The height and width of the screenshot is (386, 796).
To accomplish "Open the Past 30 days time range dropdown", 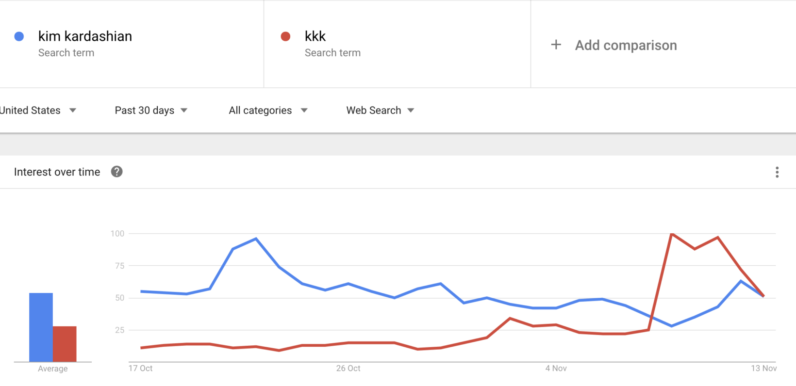I will point(151,110).
